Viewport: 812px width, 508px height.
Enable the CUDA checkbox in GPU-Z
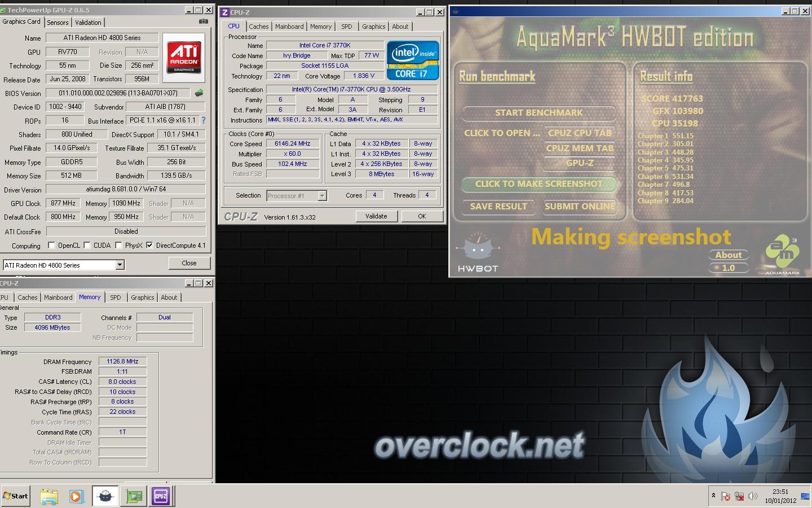87,245
